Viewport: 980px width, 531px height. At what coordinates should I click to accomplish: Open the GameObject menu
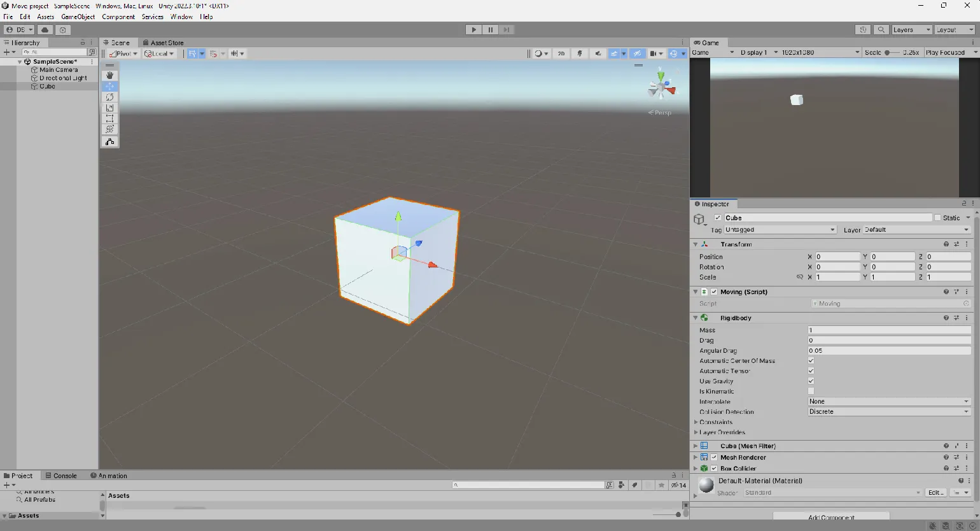(x=78, y=17)
